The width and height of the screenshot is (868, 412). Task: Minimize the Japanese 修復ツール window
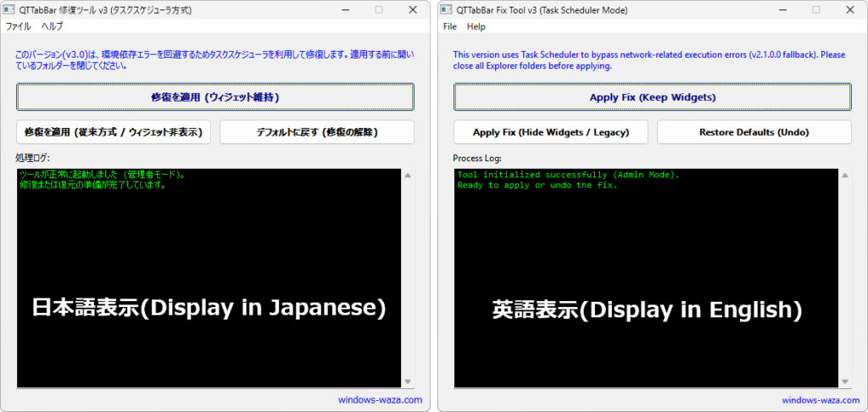(346, 9)
